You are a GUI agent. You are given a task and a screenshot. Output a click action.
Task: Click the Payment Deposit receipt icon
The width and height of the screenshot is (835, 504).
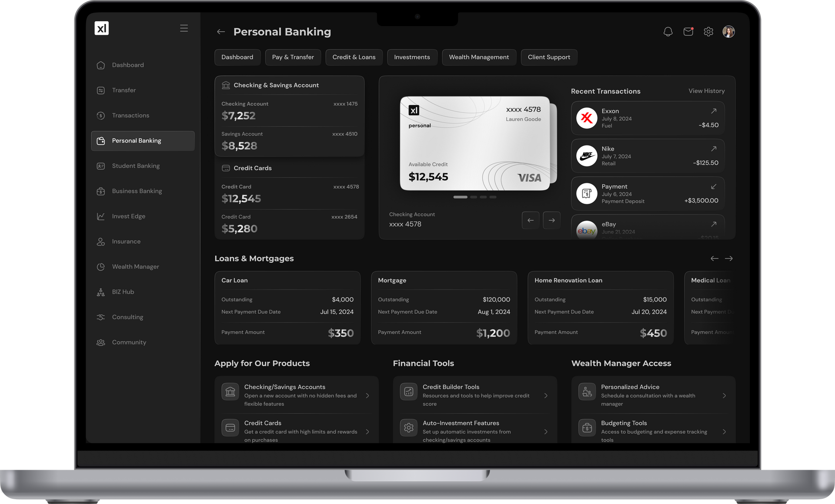click(x=587, y=194)
